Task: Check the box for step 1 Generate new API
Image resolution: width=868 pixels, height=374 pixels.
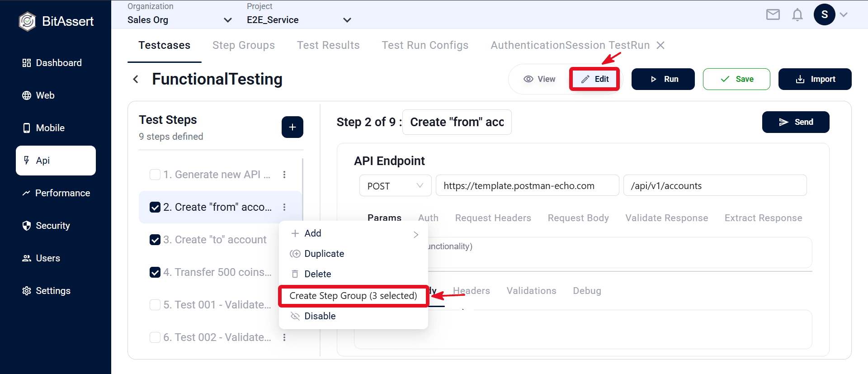Action: click(155, 175)
